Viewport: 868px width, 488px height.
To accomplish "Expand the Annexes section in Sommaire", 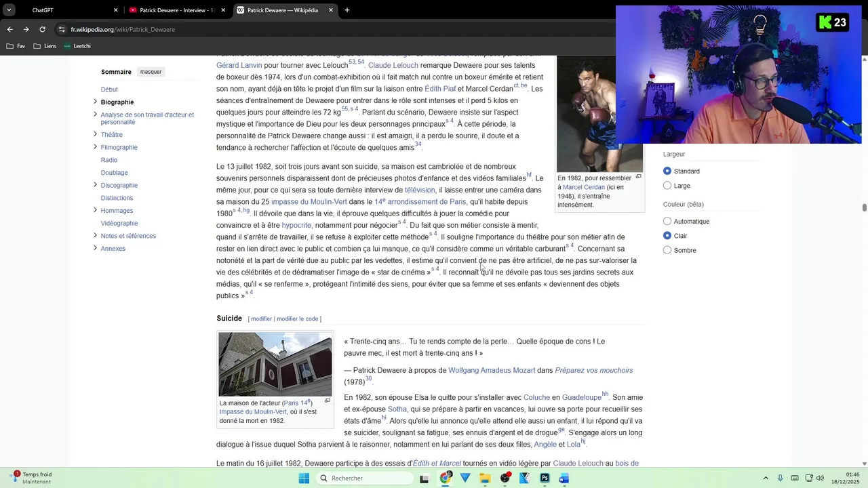I will [95, 248].
